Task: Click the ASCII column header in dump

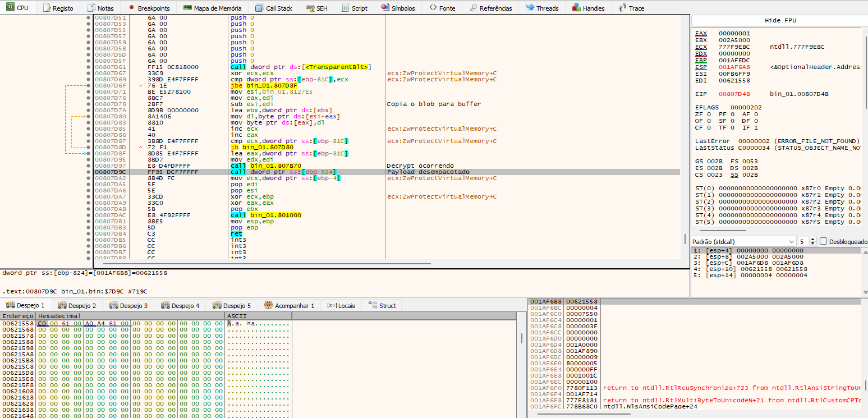Action: click(258, 316)
